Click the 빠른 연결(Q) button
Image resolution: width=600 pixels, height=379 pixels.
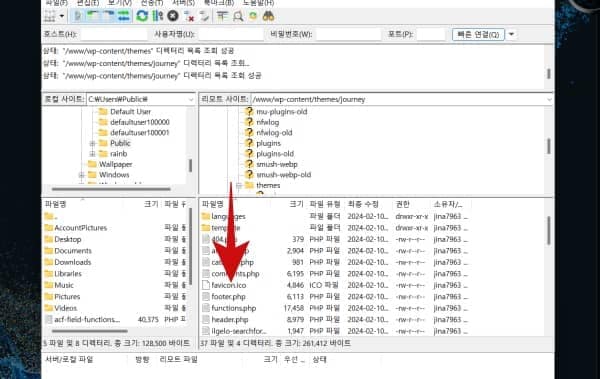478,34
